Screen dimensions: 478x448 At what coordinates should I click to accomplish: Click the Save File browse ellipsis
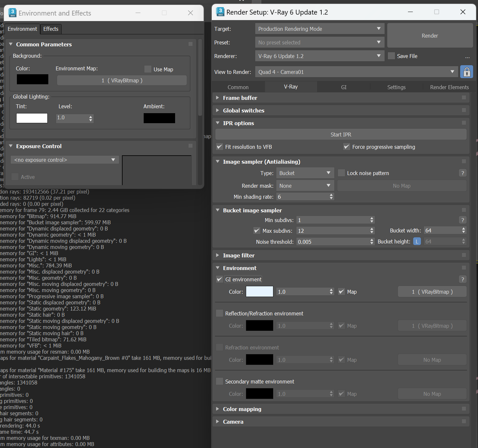(x=467, y=57)
